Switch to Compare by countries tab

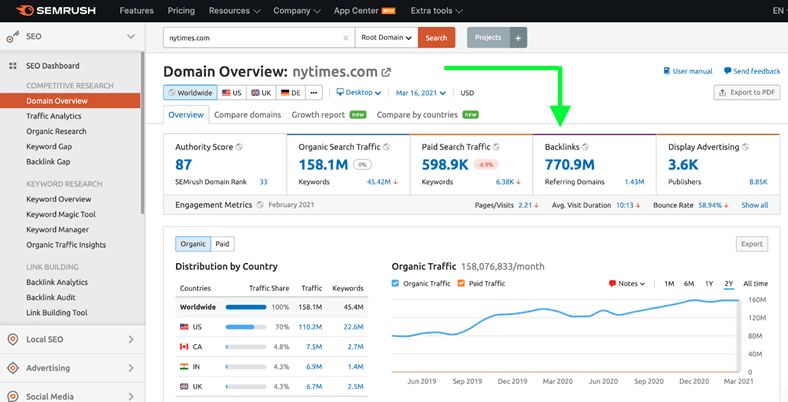(428, 115)
